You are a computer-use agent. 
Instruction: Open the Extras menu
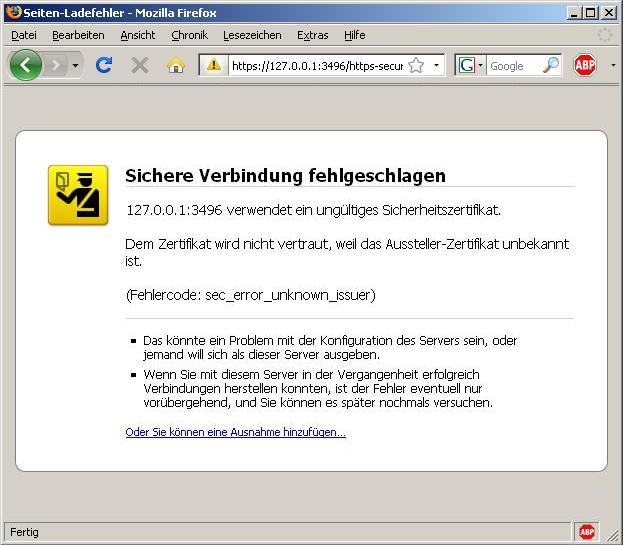[312, 35]
